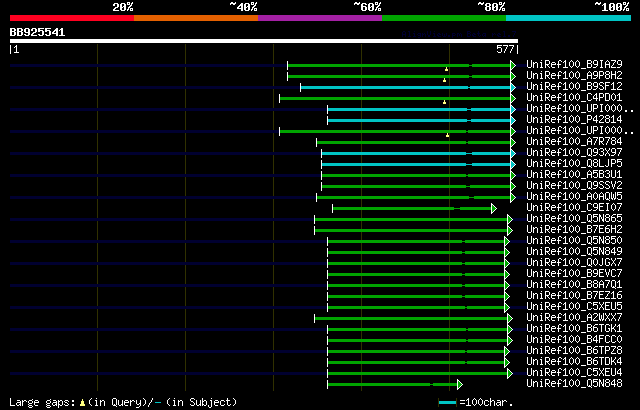Select the UniRef100_B6TPZ8 label
The width and height of the screenshot is (640, 410).
coord(574,351)
